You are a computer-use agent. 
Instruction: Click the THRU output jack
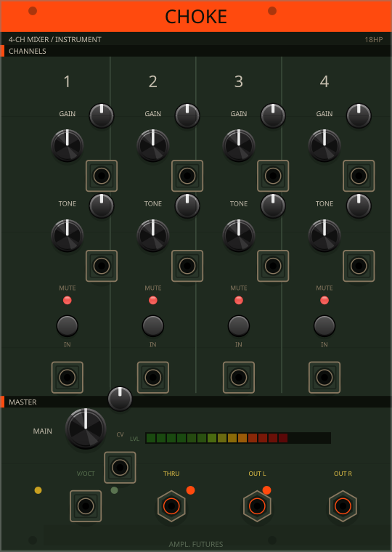tap(171, 506)
